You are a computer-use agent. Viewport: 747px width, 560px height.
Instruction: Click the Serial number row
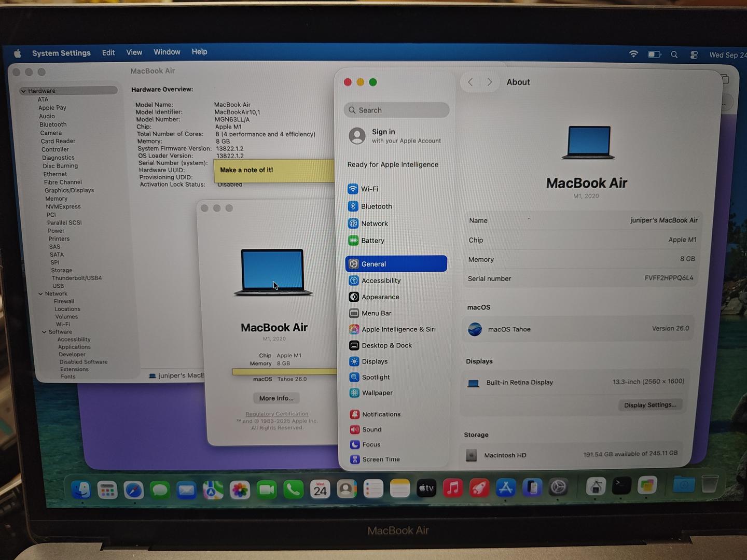pos(581,278)
